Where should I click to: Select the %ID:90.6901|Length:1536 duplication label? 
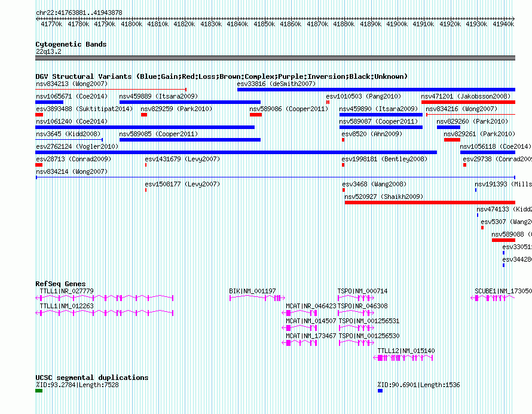(x=418, y=385)
